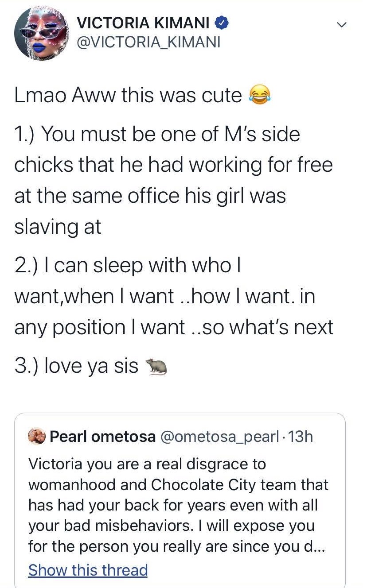Open Pearl ometosa's small avatar
367x588 pixels.
click(37, 437)
